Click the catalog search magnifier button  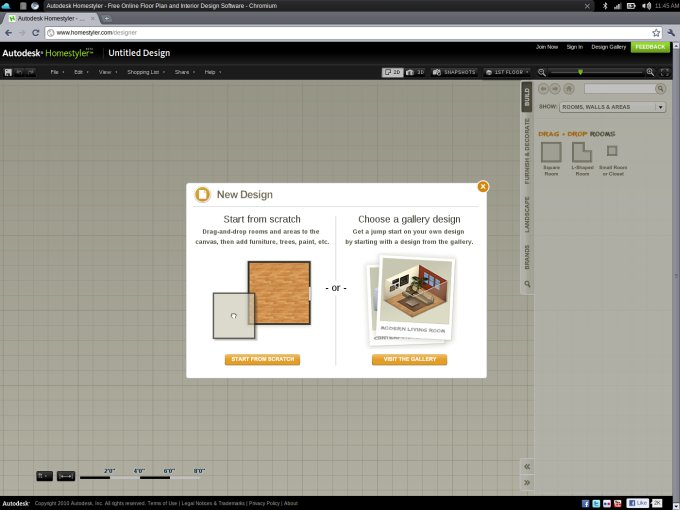click(x=660, y=88)
